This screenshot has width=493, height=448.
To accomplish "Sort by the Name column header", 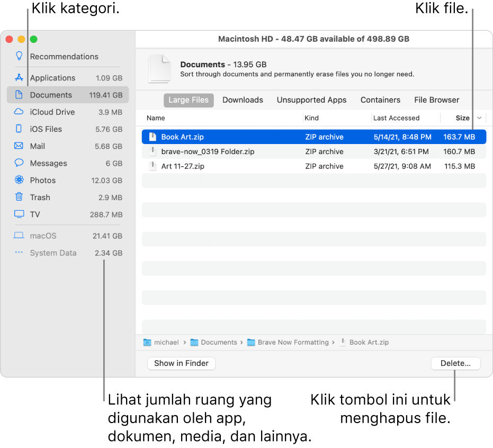I will point(156,118).
